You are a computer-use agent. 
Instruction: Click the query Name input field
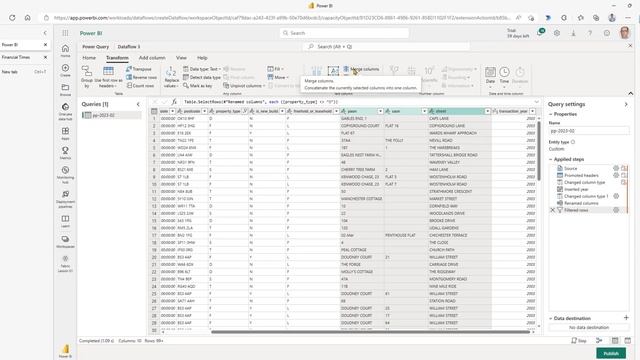[x=589, y=131]
